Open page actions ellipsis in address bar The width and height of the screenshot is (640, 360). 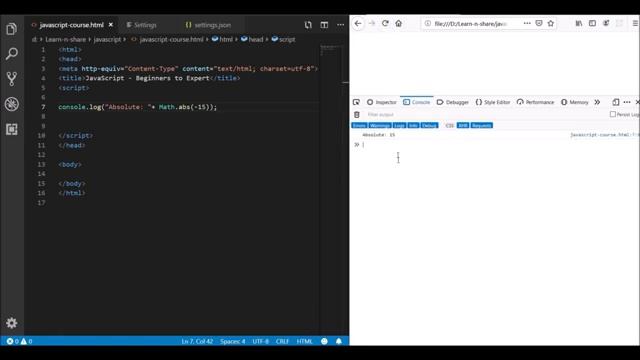(x=527, y=24)
